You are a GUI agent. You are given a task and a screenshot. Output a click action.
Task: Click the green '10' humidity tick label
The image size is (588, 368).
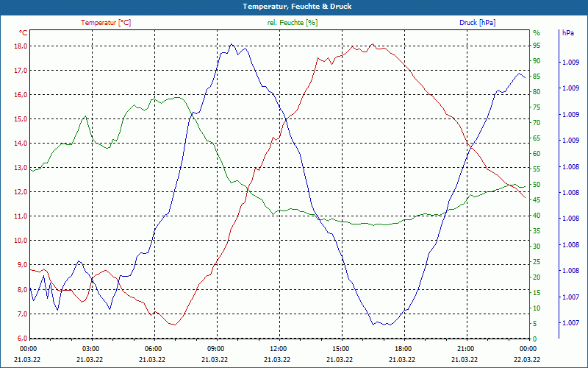(x=537, y=308)
